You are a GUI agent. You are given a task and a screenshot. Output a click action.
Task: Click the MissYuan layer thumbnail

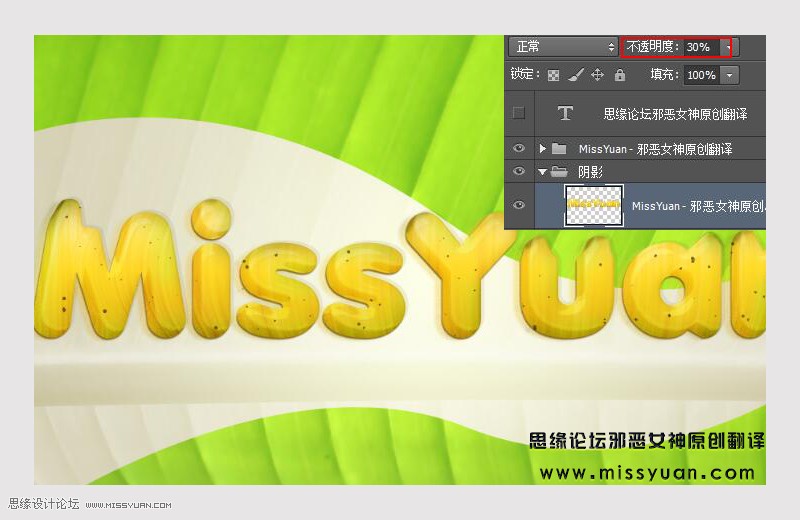pyautogui.click(x=594, y=206)
